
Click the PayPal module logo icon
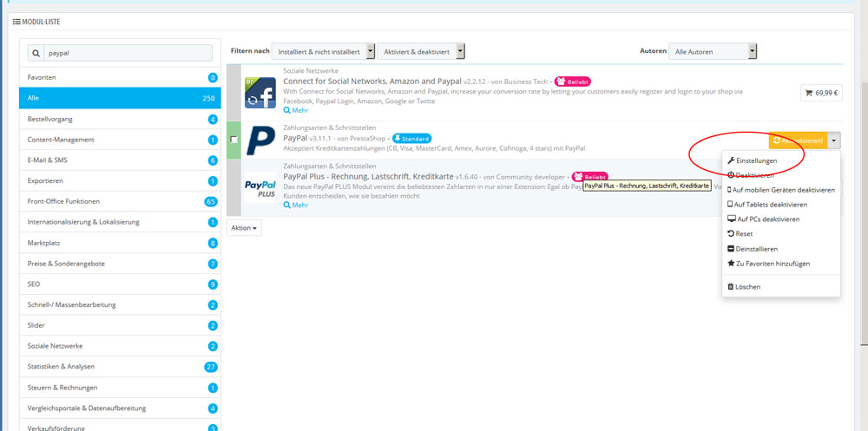point(260,140)
